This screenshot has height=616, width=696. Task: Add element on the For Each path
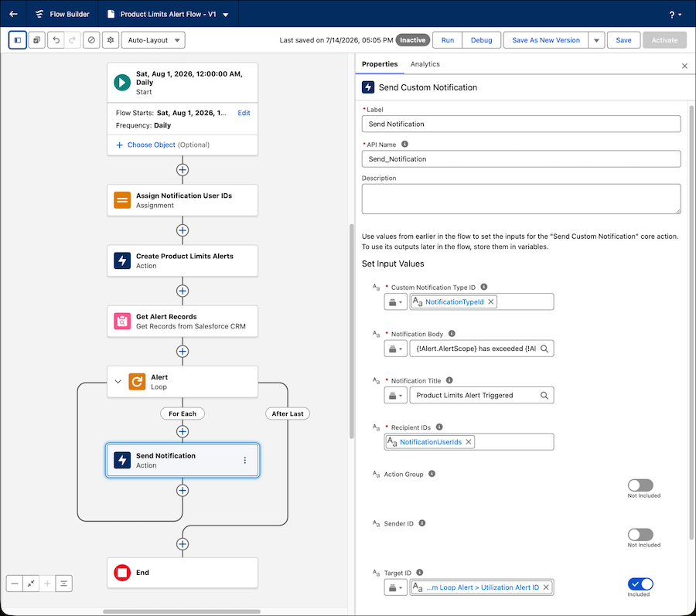[x=183, y=431]
